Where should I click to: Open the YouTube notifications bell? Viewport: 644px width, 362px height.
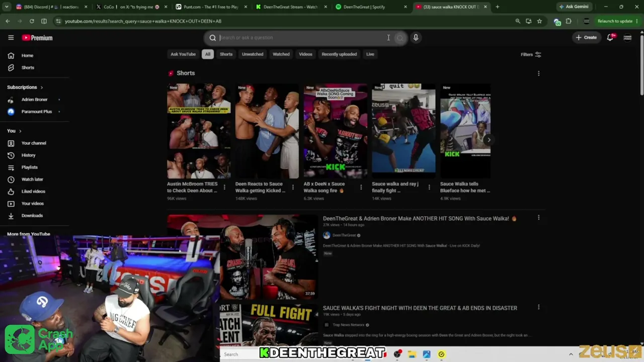(610, 37)
